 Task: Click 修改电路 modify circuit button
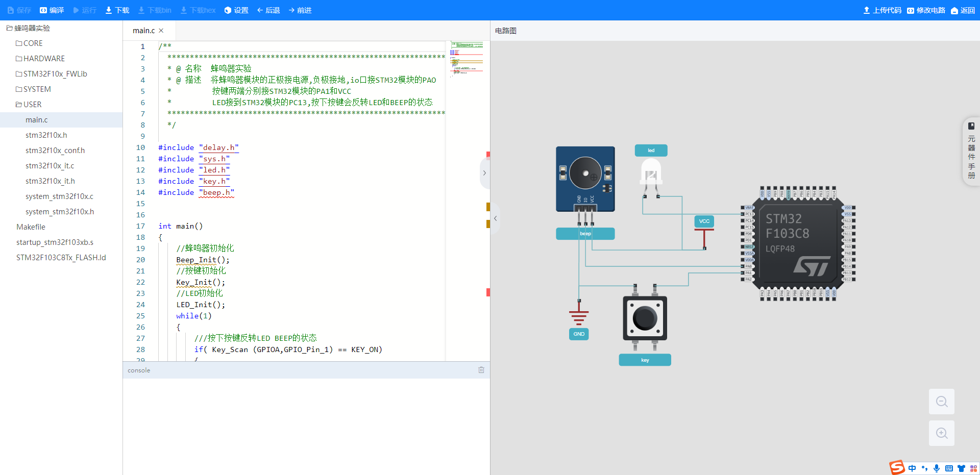pyautogui.click(x=926, y=10)
